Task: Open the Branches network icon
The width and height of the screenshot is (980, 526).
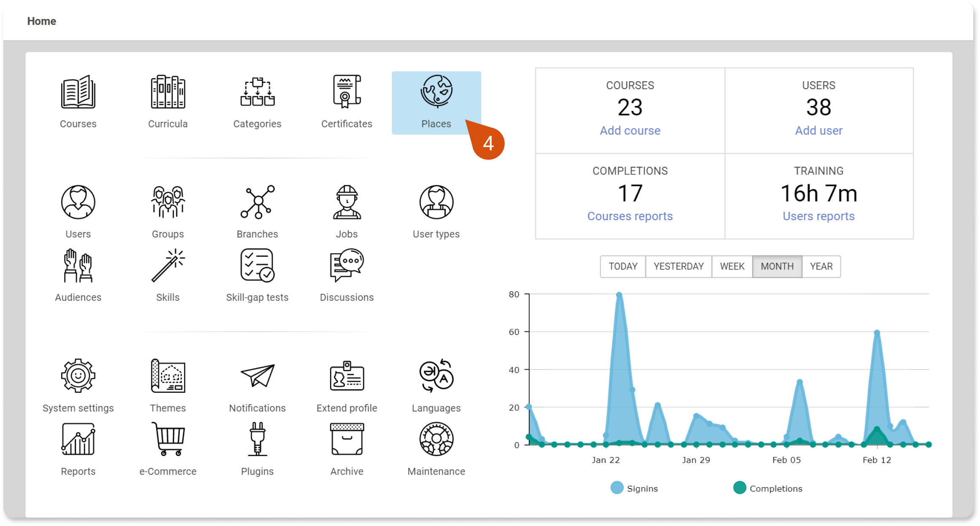Action: (257, 202)
